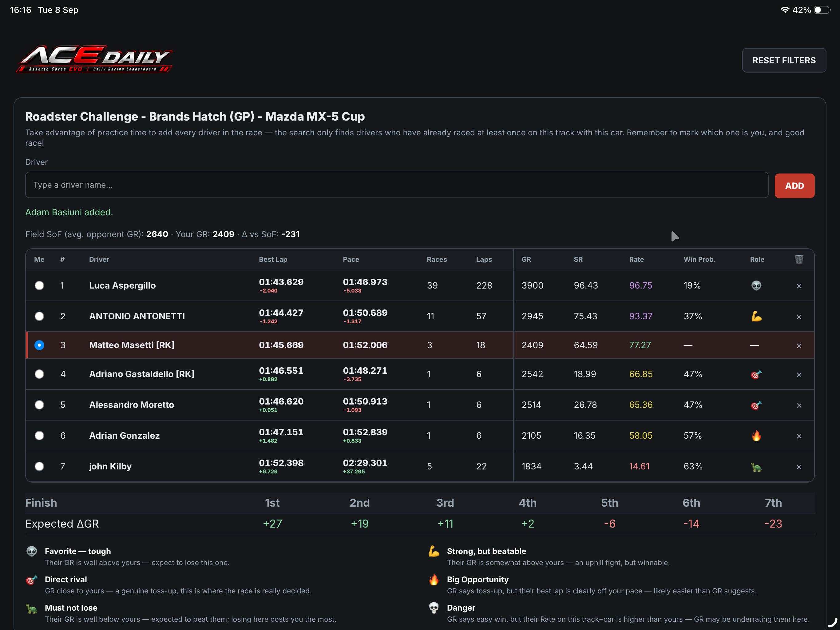
Task: Click the Rate column header
Action: coord(636,260)
